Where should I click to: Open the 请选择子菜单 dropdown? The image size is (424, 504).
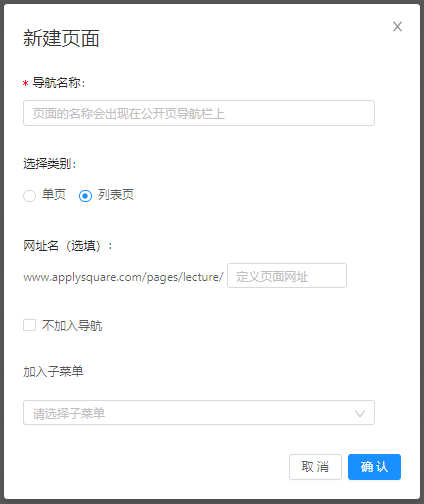click(199, 413)
